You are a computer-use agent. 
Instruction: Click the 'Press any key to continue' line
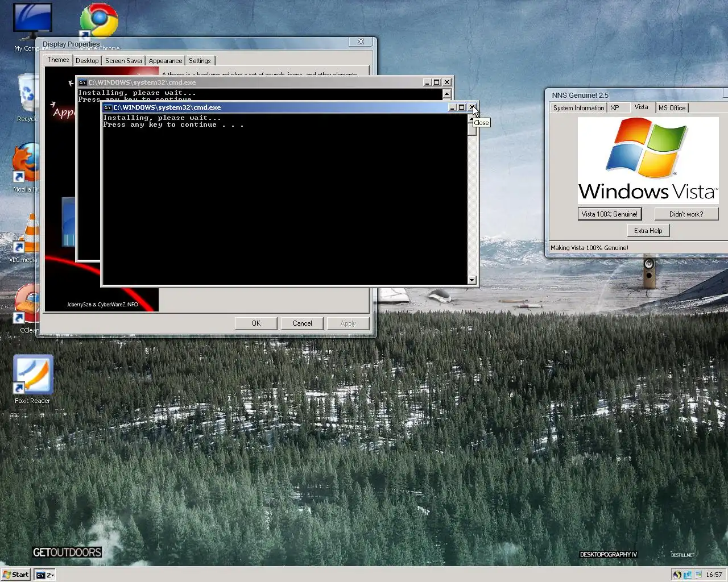pos(173,124)
